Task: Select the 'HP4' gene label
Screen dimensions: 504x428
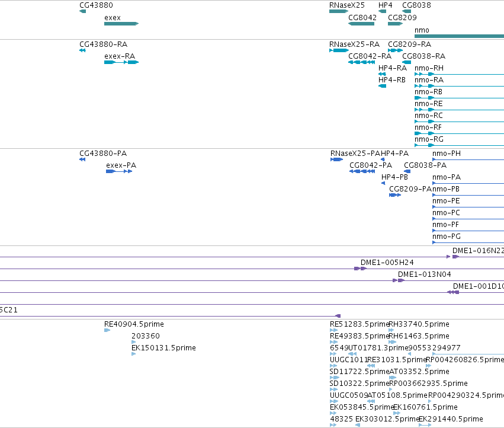Action: [x=385, y=5]
